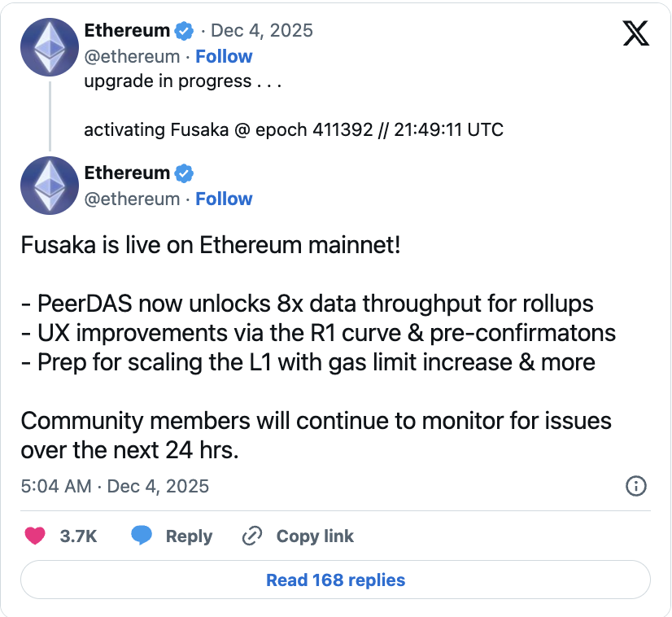The width and height of the screenshot is (672, 617).
Task: Click the X logo in the top corner
Action: click(635, 33)
